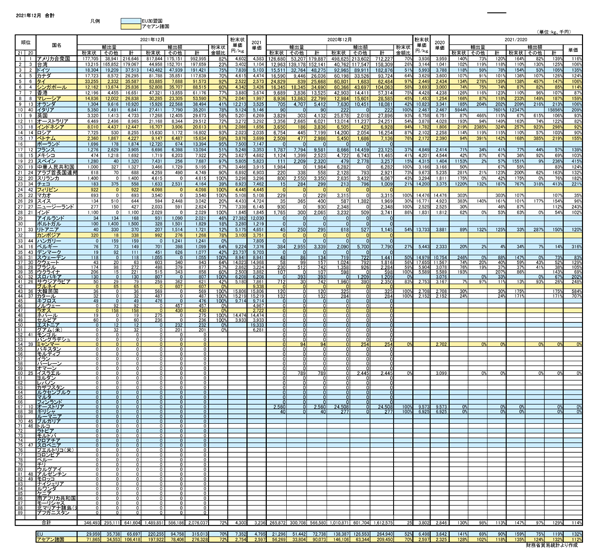This screenshot has width=600, height=558.
Task: Select the 英国 country cell
Action: [x=57, y=115]
